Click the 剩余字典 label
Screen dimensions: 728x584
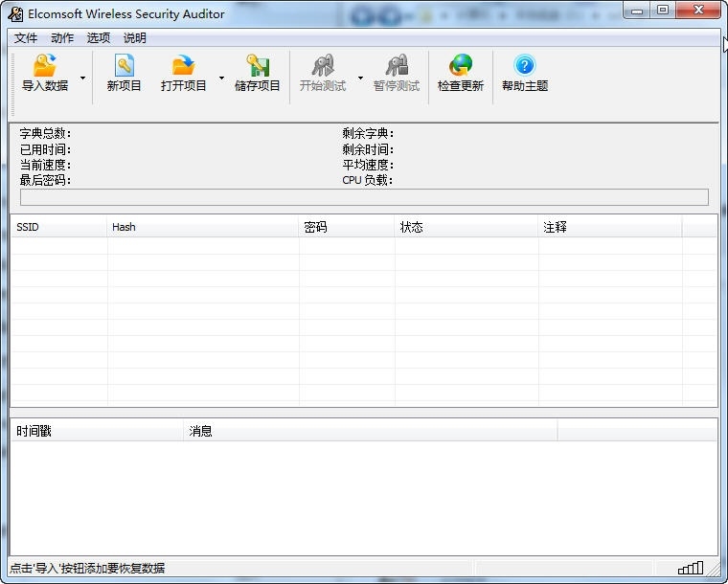tap(368, 134)
